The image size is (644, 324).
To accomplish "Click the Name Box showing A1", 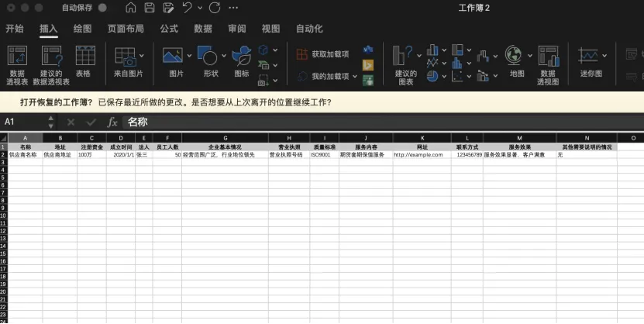I will click(x=25, y=122).
